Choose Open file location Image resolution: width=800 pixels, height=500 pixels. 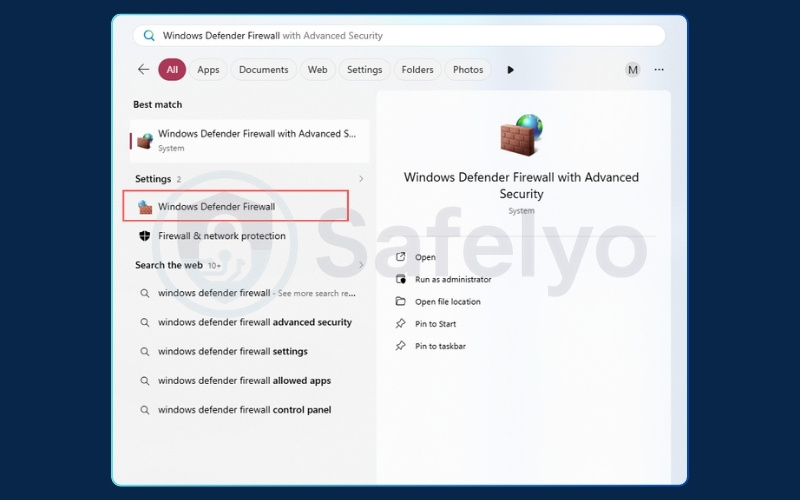tap(447, 302)
